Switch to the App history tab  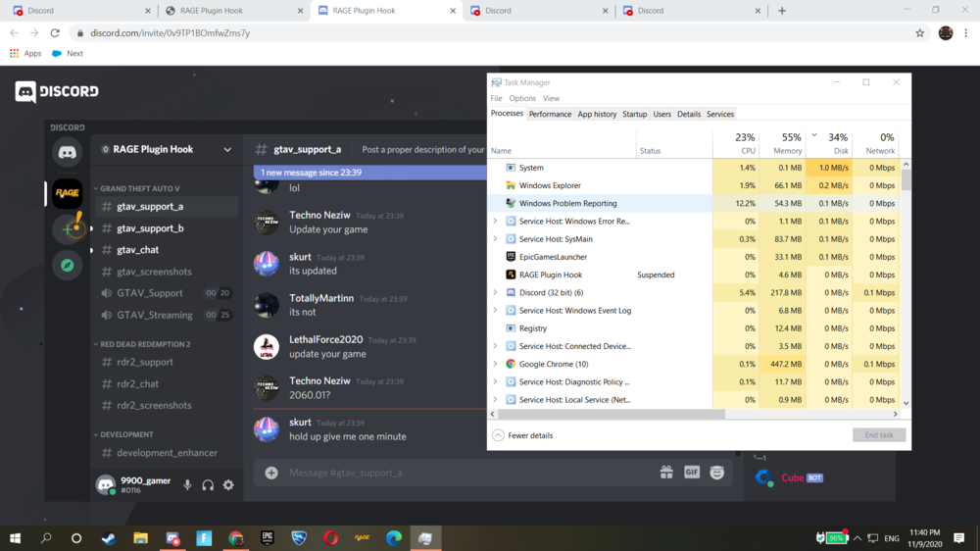point(597,114)
